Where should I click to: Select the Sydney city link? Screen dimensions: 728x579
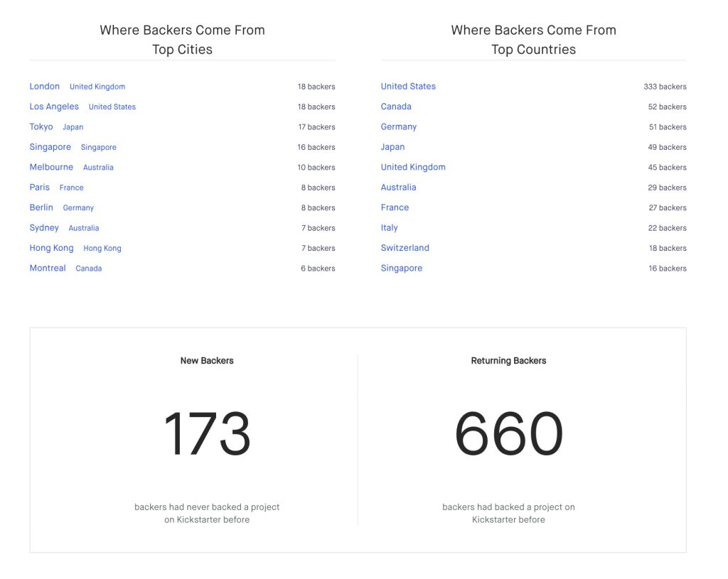[44, 228]
